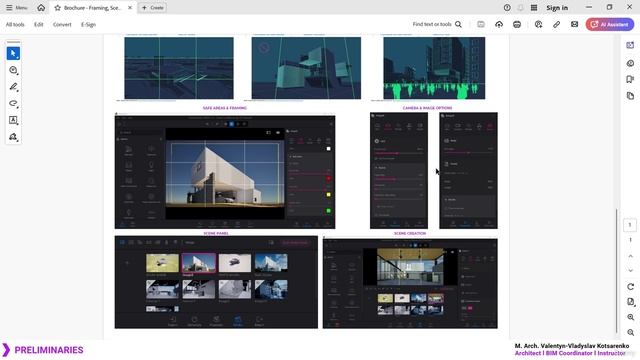Open the hamburger Menu
This screenshot has height=360, width=640.
click(16, 8)
